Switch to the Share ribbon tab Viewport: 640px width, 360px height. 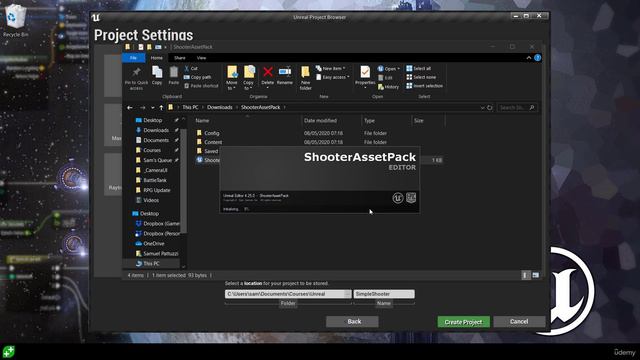tap(180, 58)
